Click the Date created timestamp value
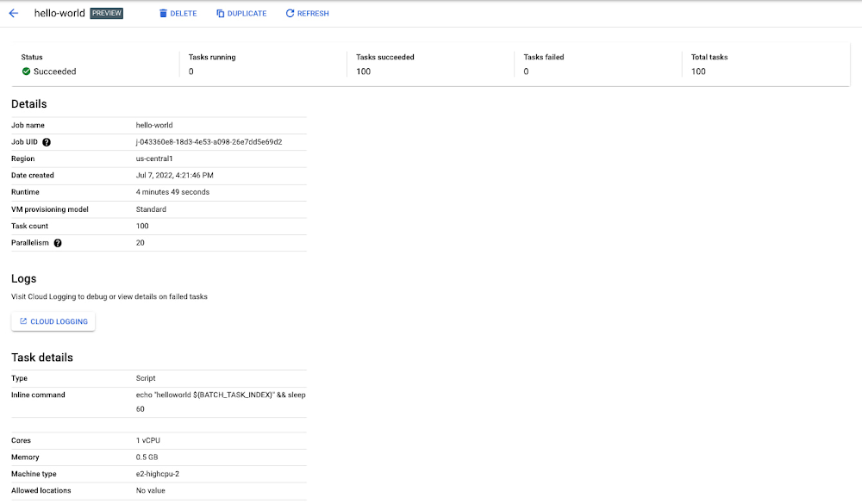The width and height of the screenshot is (862, 504). [x=174, y=176]
